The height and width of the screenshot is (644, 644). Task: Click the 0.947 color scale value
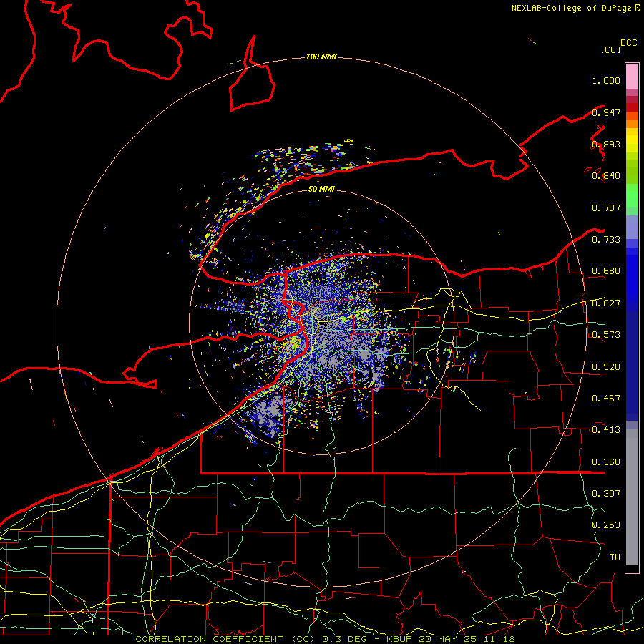point(606,112)
